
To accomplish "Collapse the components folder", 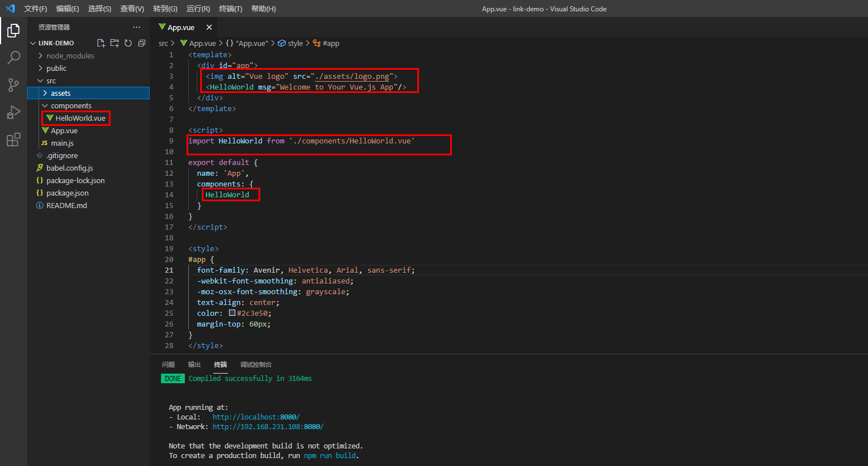I will pyautogui.click(x=45, y=105).
